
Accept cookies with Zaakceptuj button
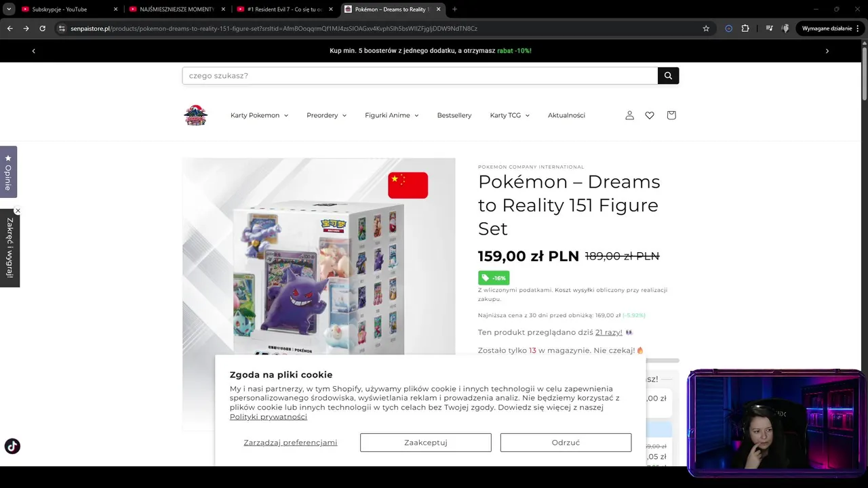tap(426, 443)
